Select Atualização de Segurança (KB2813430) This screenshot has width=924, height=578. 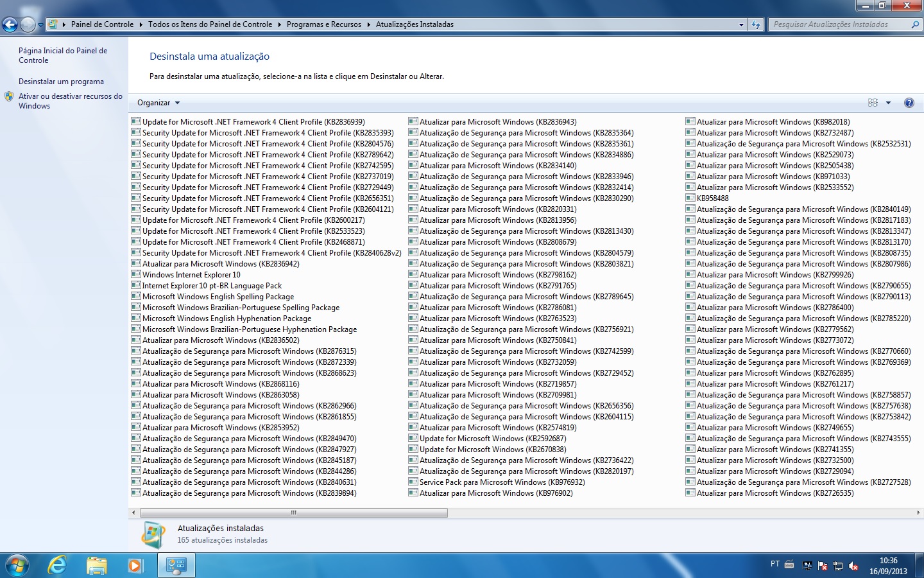521,231
